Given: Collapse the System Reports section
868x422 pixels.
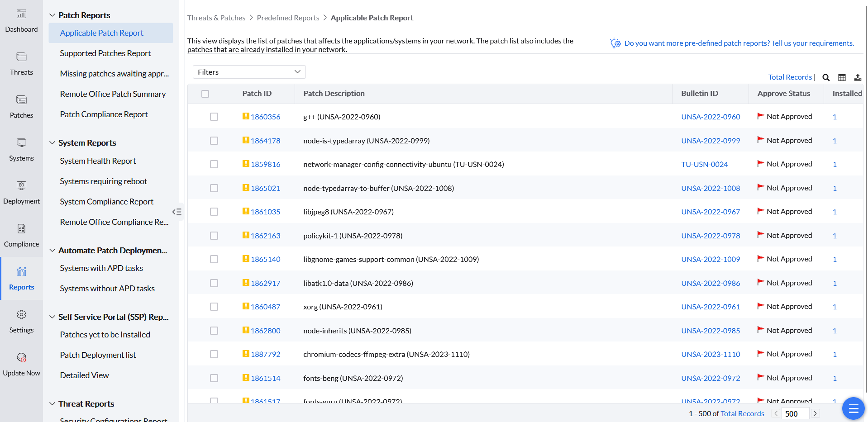Looking at the screenshot, I should (x=52, y=143).
